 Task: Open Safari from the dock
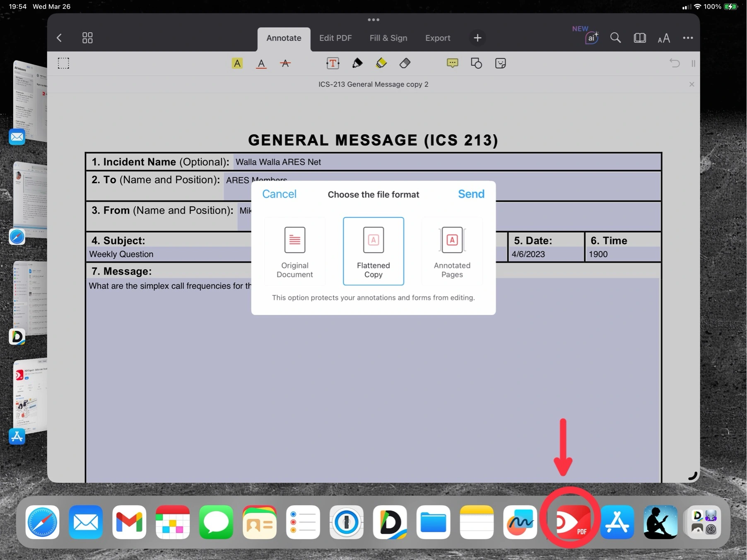tap(42, 522)
